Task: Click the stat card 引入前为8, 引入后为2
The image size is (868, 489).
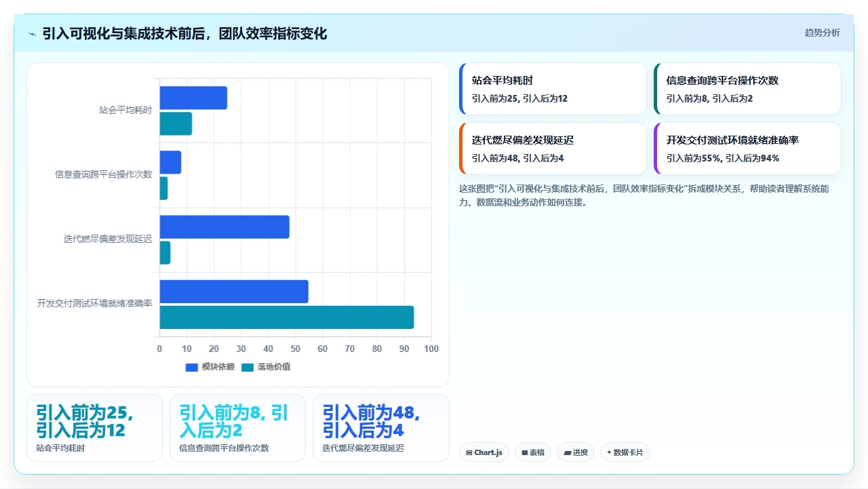Action: coord(237,428)
